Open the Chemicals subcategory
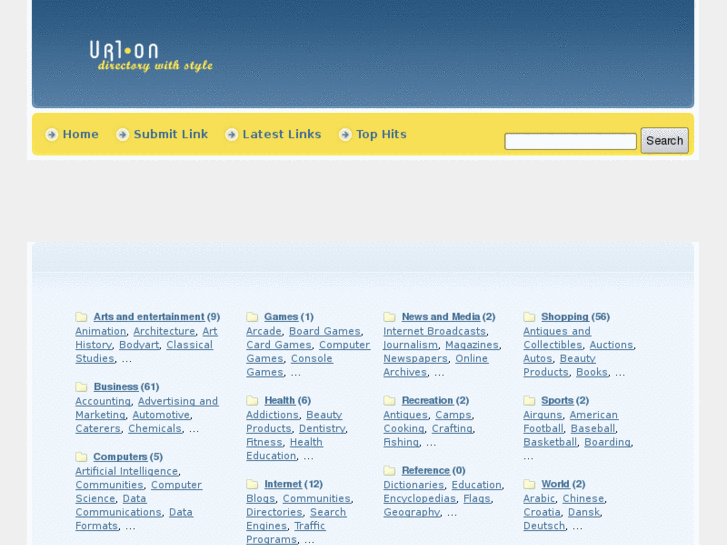727x545 pixels. [x=155, y=429]
